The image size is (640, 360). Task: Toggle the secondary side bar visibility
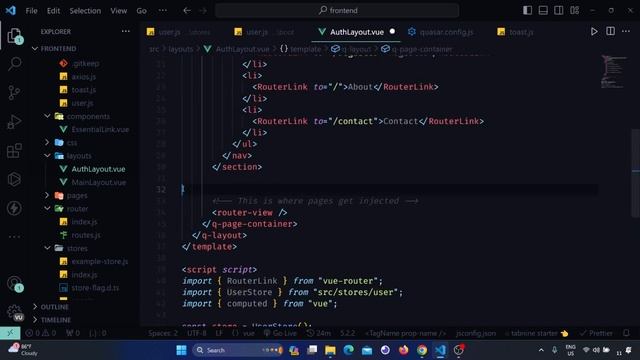click(x=559, y=10)
